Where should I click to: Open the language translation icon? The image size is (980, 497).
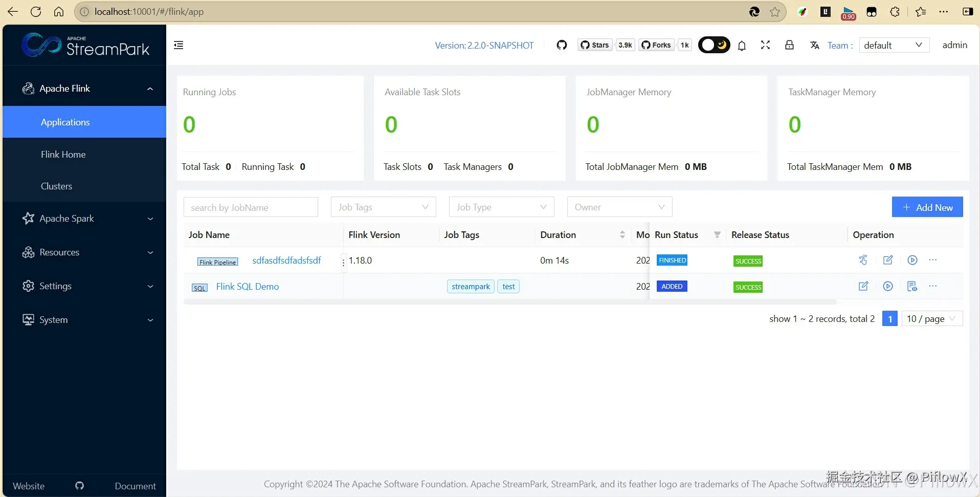click(815, 46)
